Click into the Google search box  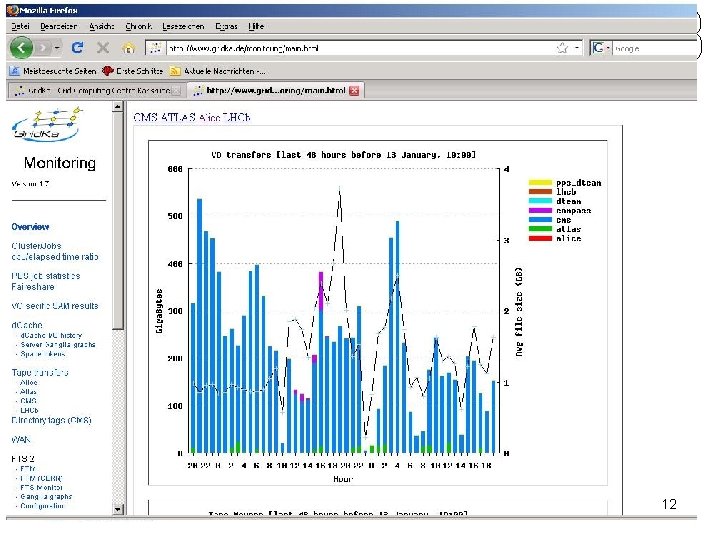pos(654,48)
